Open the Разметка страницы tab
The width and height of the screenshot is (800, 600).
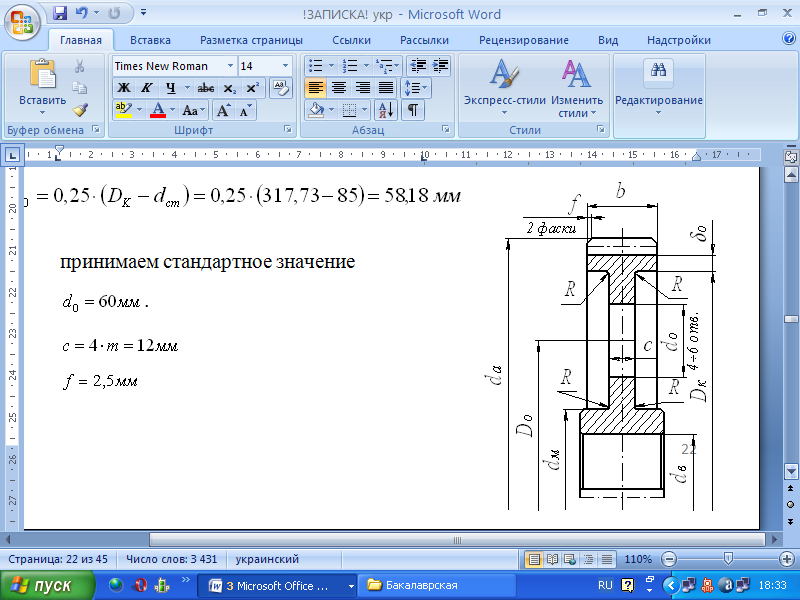pos(251,40)
